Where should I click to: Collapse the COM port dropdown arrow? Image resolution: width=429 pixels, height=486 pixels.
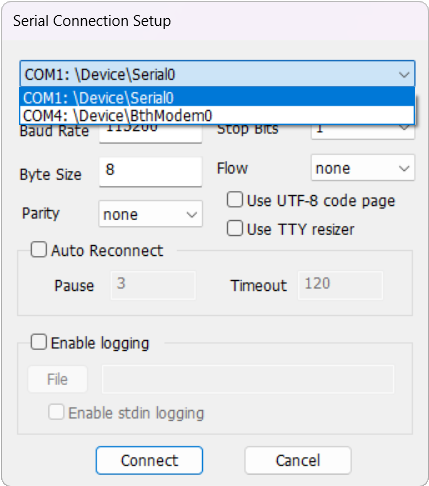click(404, 74)
